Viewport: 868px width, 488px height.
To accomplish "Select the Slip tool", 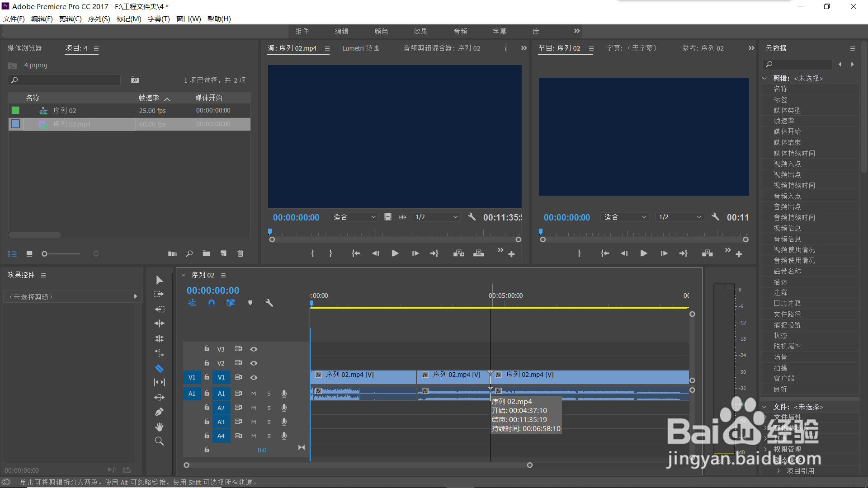I will click(159, 382).
